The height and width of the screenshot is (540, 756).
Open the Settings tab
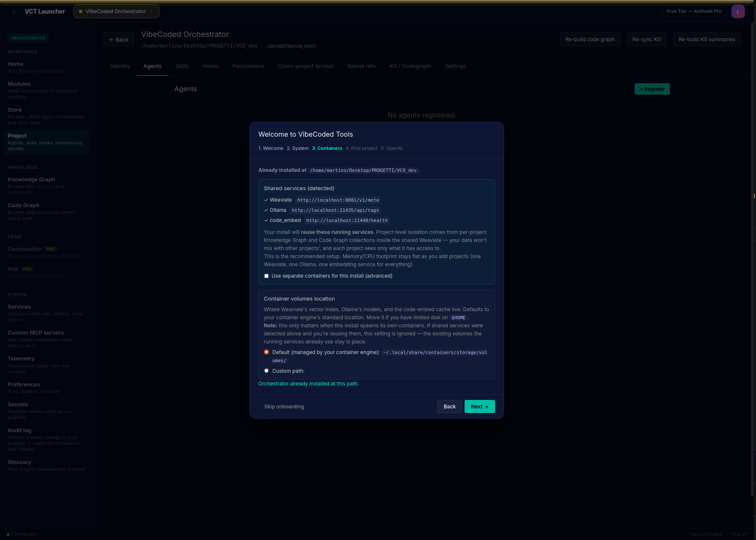coord(455,66)
